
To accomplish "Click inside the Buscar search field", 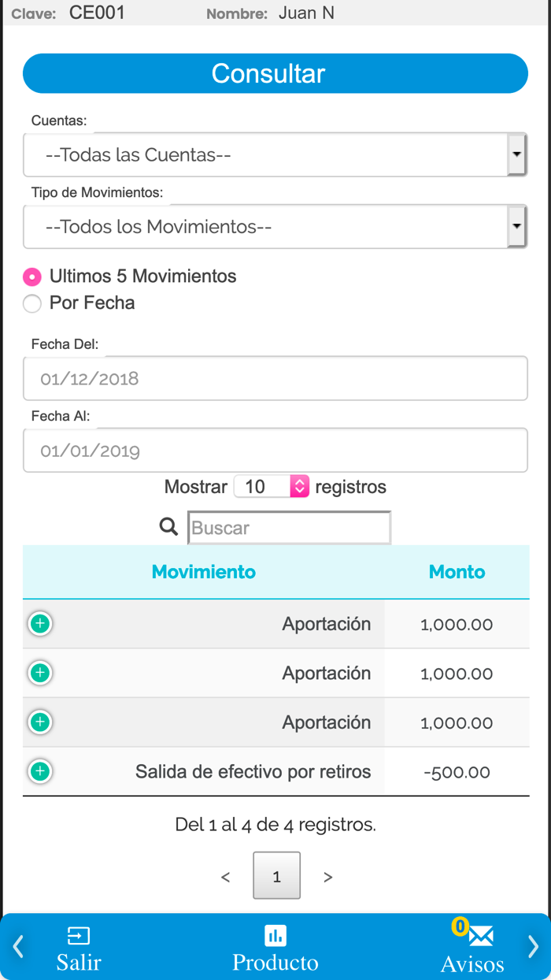I will [x=289, y=527].
